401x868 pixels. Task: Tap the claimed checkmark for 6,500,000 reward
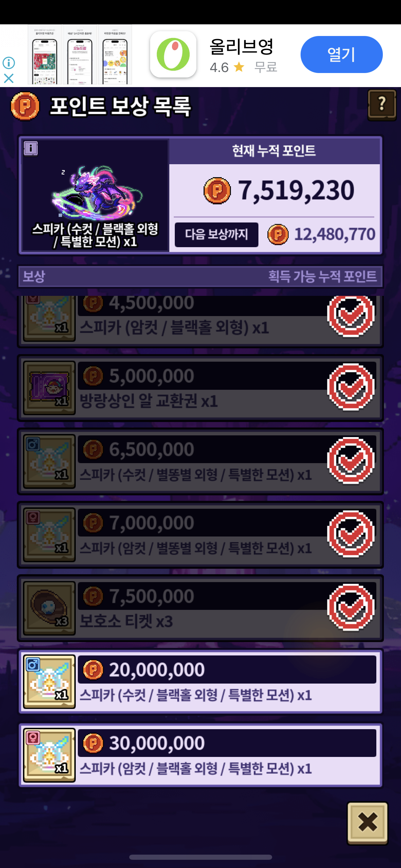click(351, 461)
